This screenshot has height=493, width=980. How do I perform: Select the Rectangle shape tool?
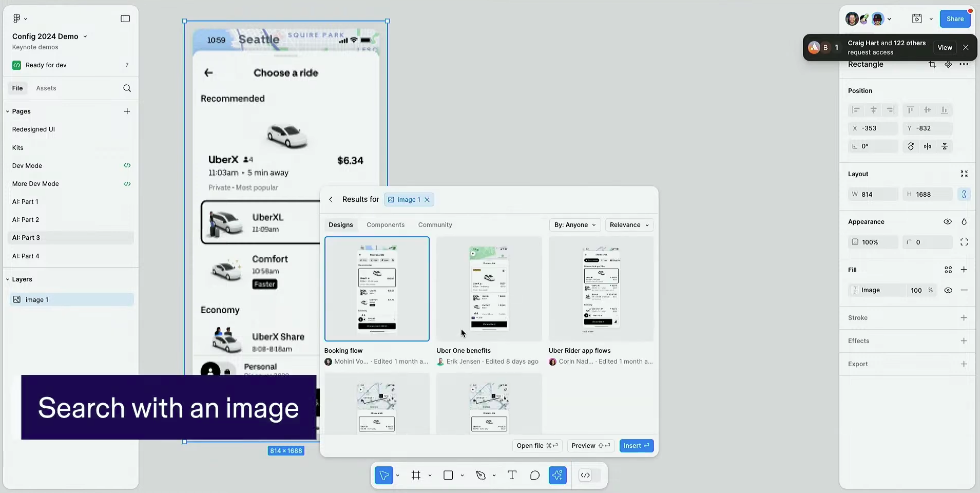tap(448, 476)
